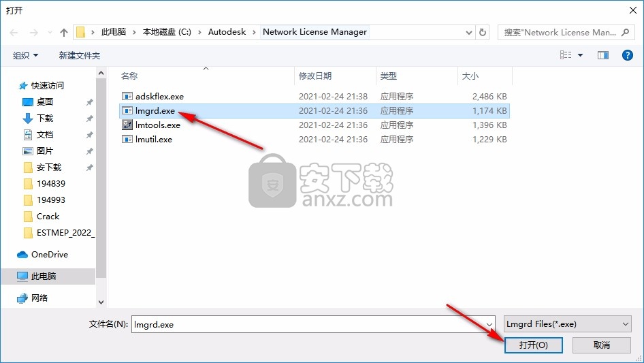Open ESTMEP_2022_ folder in navigation pane
The width and height of the screenshot is (644, 363).
coord(65,233)
